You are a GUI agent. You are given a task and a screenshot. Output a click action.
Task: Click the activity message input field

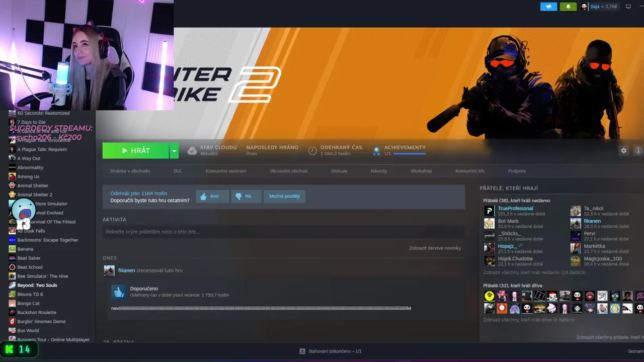pyautogui.click(x=284, y=232)
